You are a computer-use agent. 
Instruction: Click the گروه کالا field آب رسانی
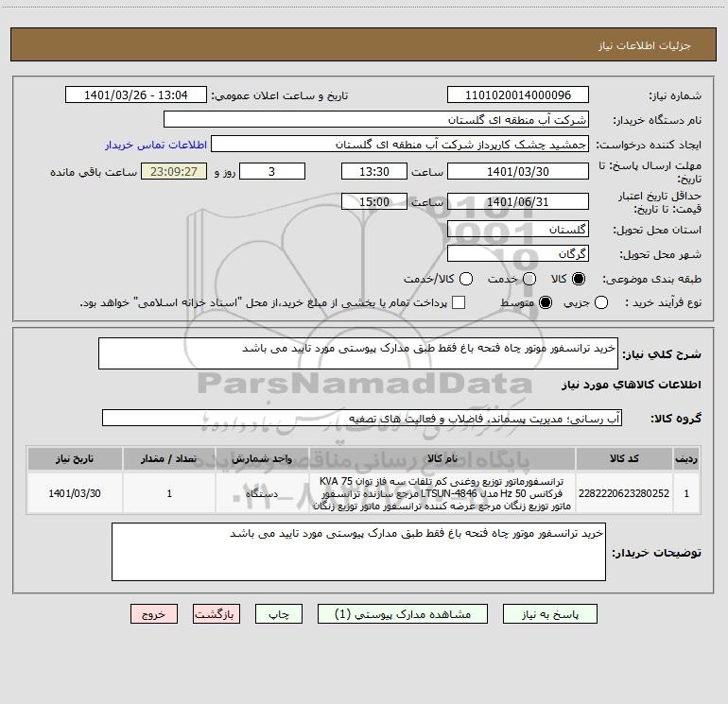tap(362, 418)
